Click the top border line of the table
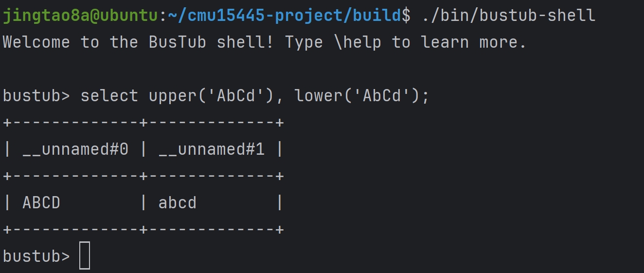Image resolution: width=644 pixels, height=273 pixels. pos(143,123)
